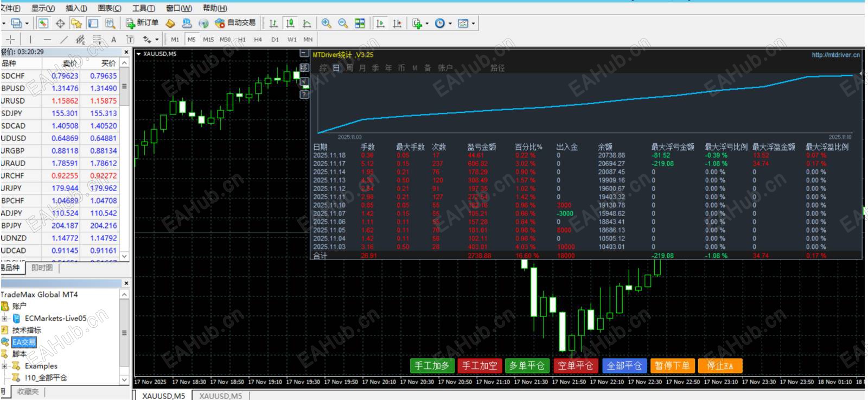Switch to the 收藏夹 favorites tab
Viewport: 868px width, 400px height.
(28, 391)
